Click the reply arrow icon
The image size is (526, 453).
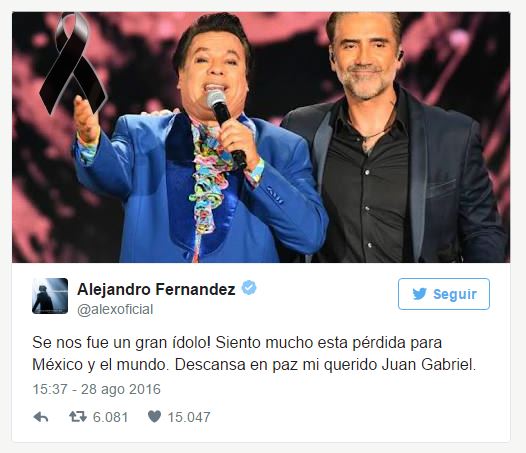pos(41,417)
